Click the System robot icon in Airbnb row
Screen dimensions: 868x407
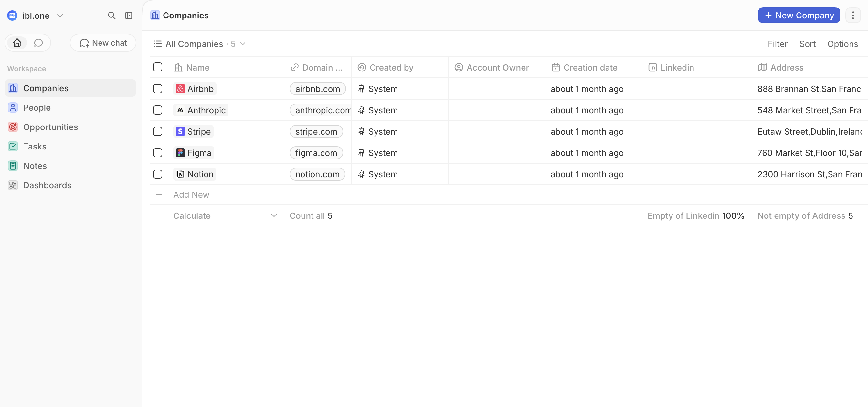click(x=361, y=89)
